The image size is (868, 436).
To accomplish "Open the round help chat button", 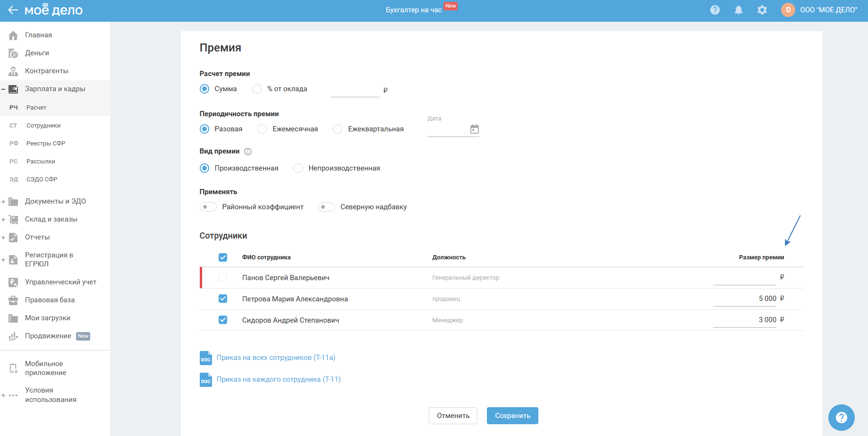I will click(842, 418).
